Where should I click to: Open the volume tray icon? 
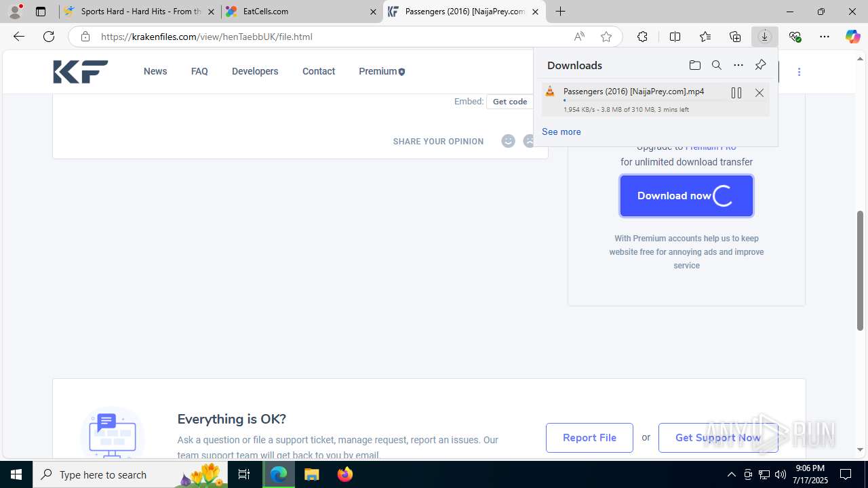(x=781, y=474)
